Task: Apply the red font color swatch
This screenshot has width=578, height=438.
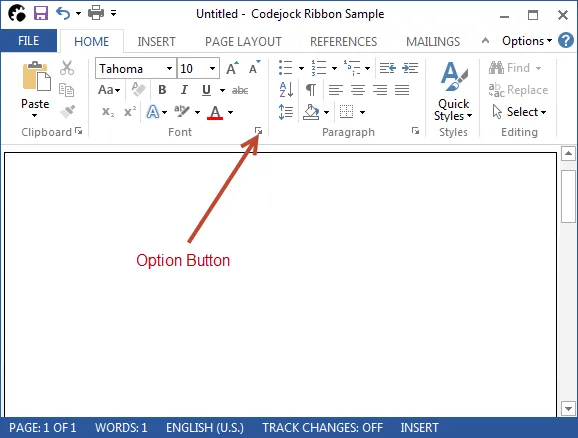Action: [215, 112]
